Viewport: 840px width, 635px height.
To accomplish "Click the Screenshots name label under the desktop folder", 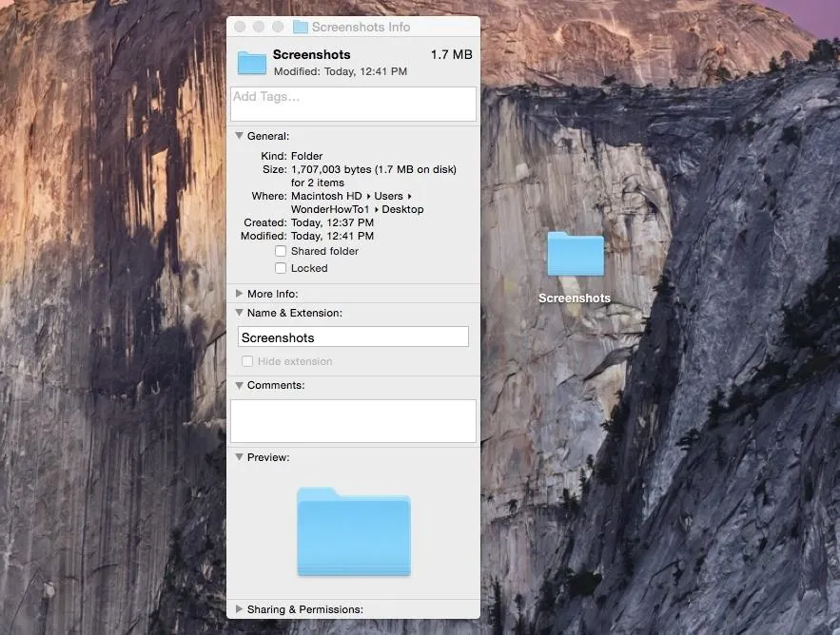I will (575, 298).
